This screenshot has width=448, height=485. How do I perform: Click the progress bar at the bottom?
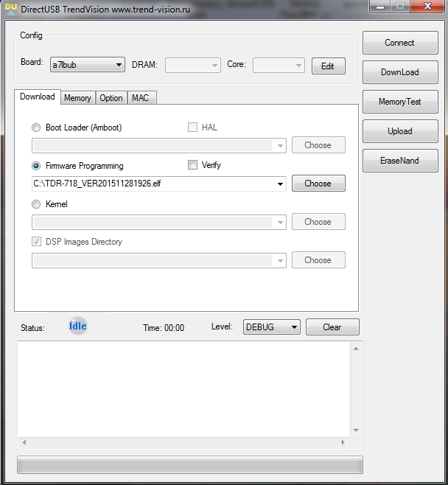[x=189, y=464]
